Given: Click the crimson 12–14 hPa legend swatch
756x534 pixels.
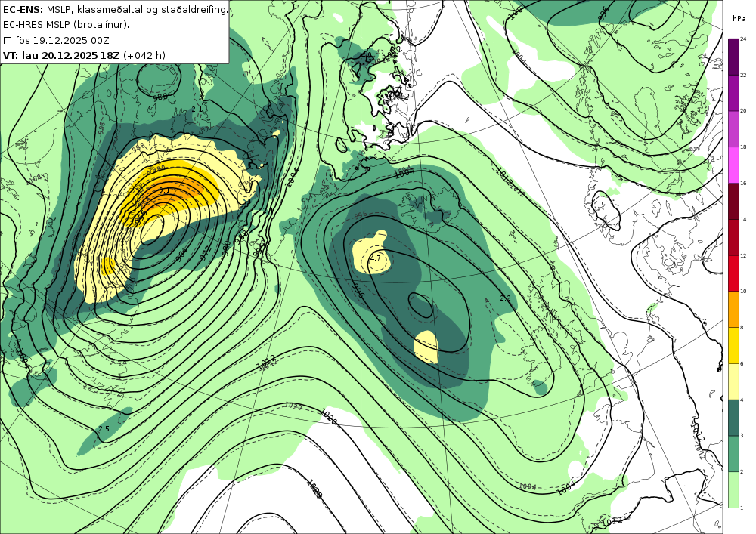Looking at the screenshot, I should coord(734,237).
